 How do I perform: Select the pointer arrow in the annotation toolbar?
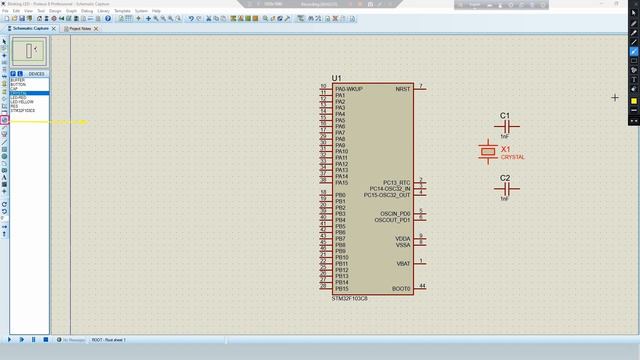(633, 13)
